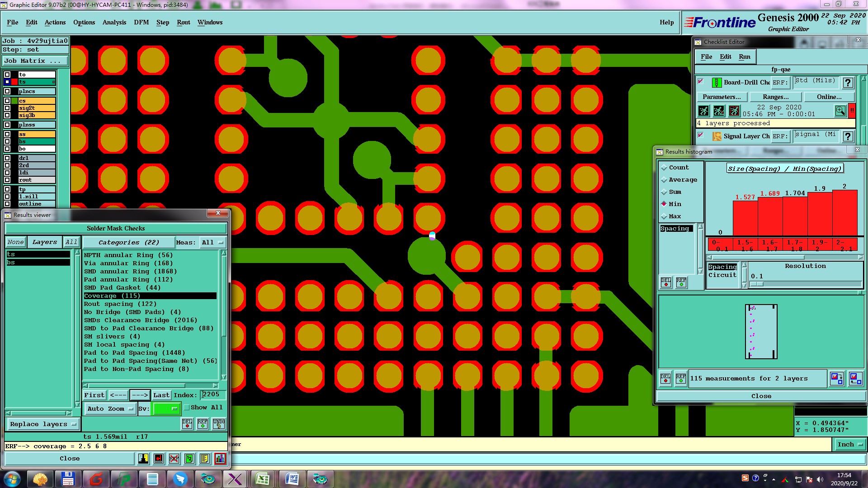The width and height of the screenshot is (868, 488).
Task: Click the crossed-out REF icon
Action: pos(174,459)
